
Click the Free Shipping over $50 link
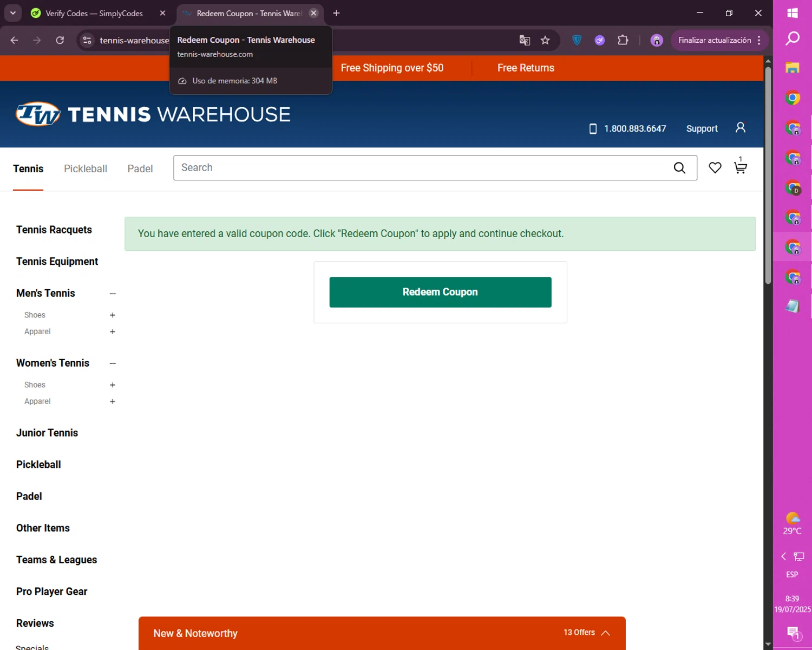pos(392,68)
